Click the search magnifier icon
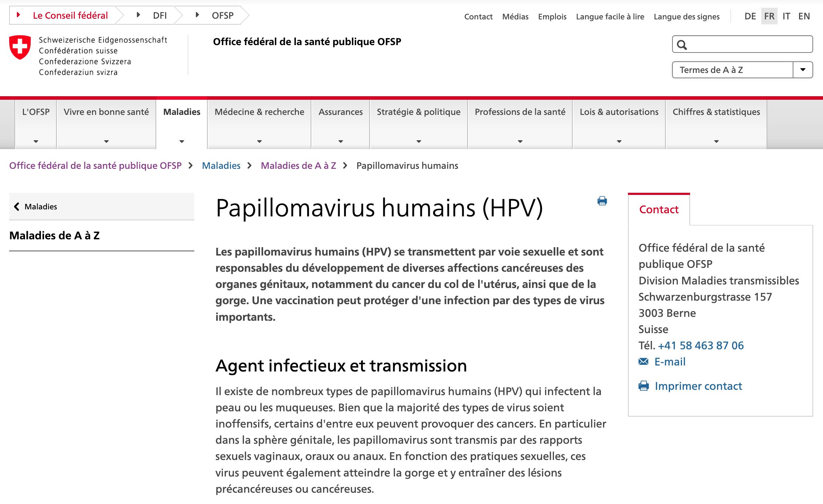Viewport: 823px width, 504px height. 682,45
